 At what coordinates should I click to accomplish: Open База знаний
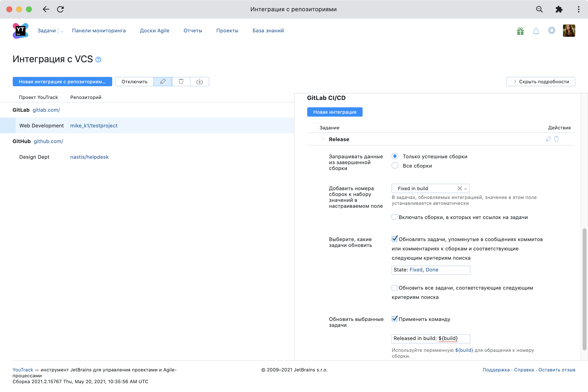pos(268,30)
